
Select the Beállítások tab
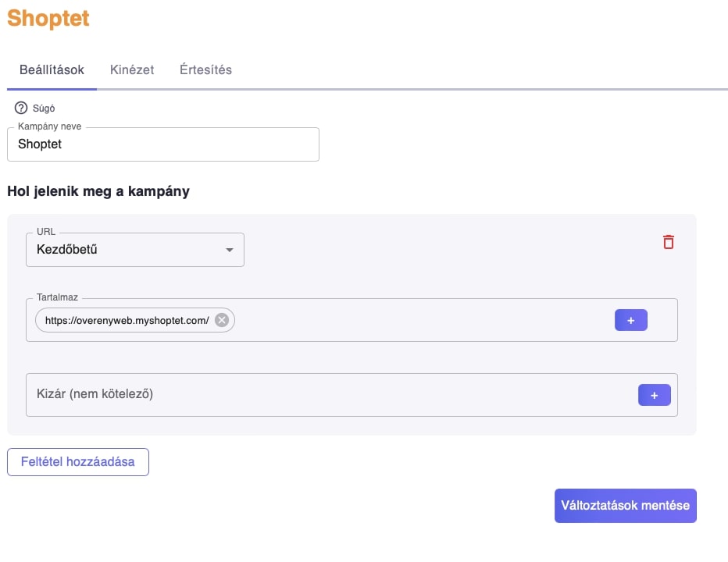pyautogui.click(x=52, y=70)
